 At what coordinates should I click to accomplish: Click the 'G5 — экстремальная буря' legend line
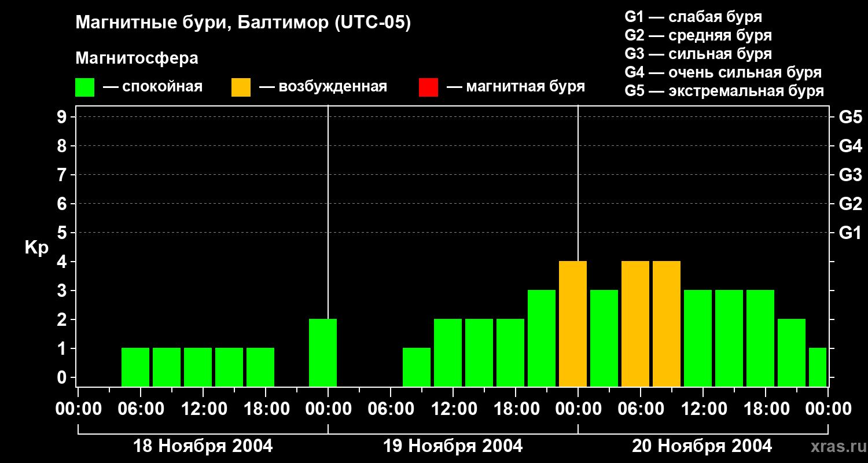coord(724,91)
